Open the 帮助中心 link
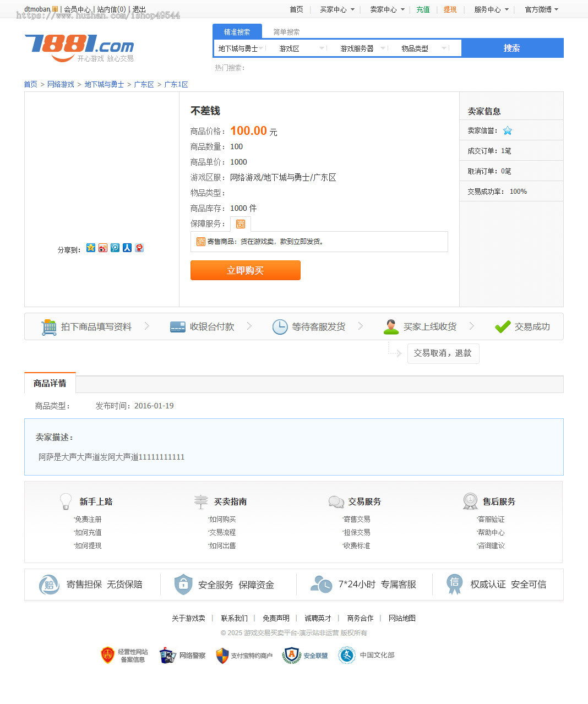 pos(491,532)
